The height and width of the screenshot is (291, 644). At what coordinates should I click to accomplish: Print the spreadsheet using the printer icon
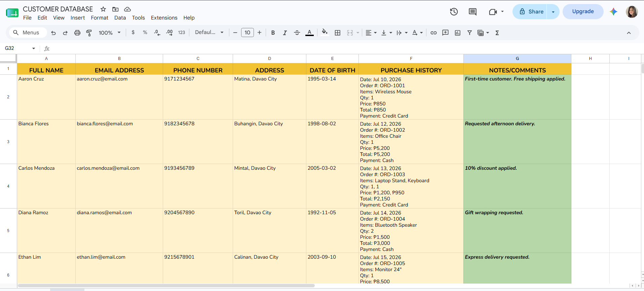(77, 33)
